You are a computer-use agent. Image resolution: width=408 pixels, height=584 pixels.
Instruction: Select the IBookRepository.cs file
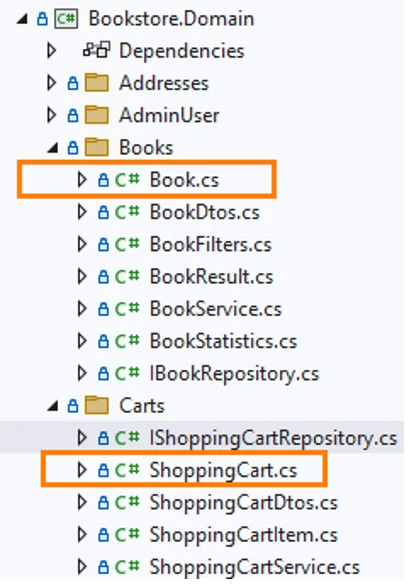[x=234, y=374]
